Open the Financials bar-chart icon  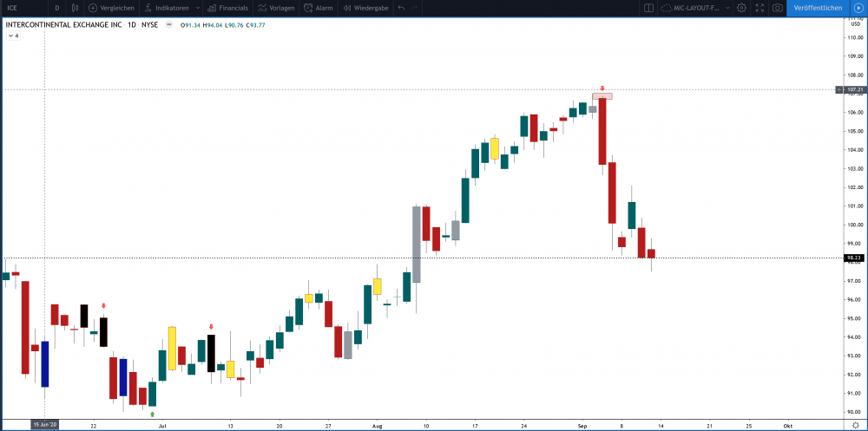tap(212, 9)
